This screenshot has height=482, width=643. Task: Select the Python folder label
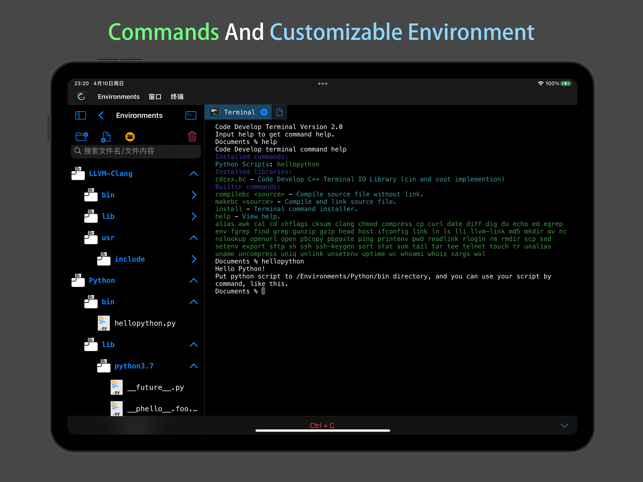(102, 281)
